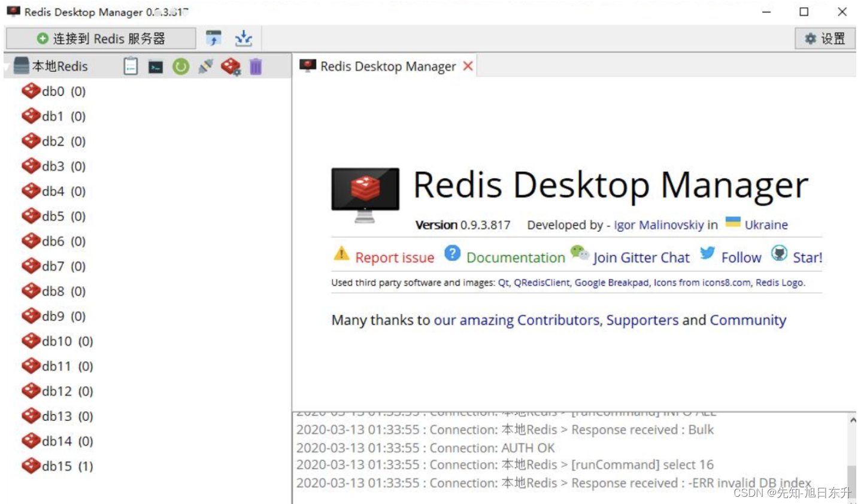Screen dimensions: 861x504
Task: Open server info clipboard icon for 本地Redis
Action: point(131,66)
